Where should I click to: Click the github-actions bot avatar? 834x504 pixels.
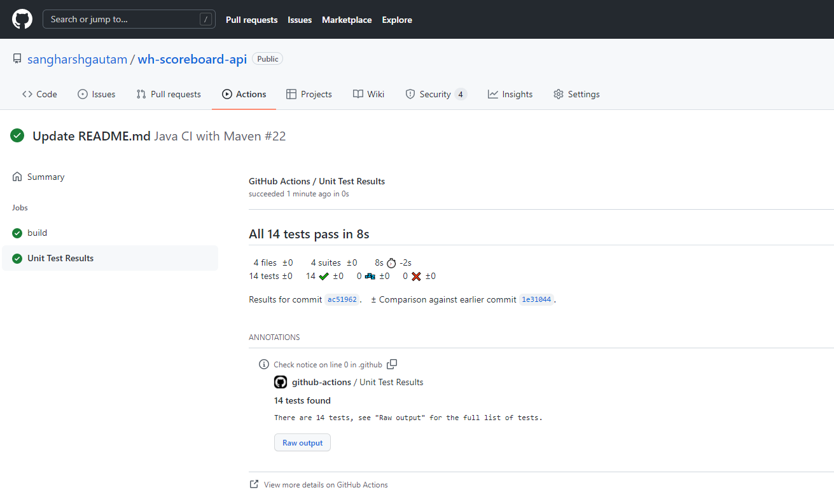[x=280, y=382]
